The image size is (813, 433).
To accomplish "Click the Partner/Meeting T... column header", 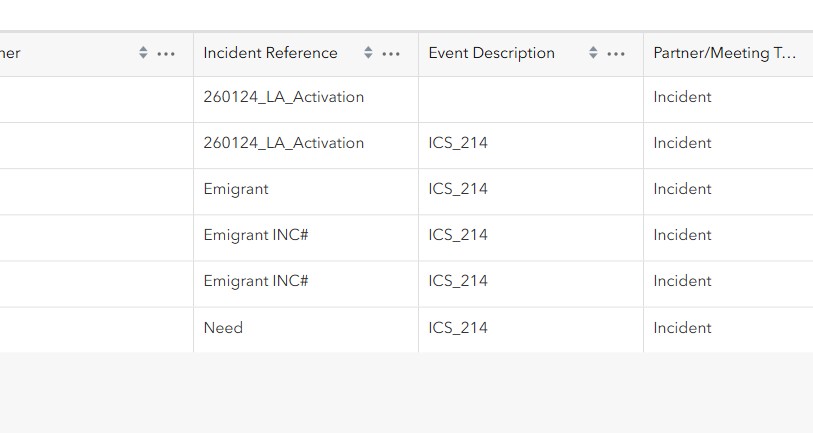I will pyautogui.click(x=724, y=53).
